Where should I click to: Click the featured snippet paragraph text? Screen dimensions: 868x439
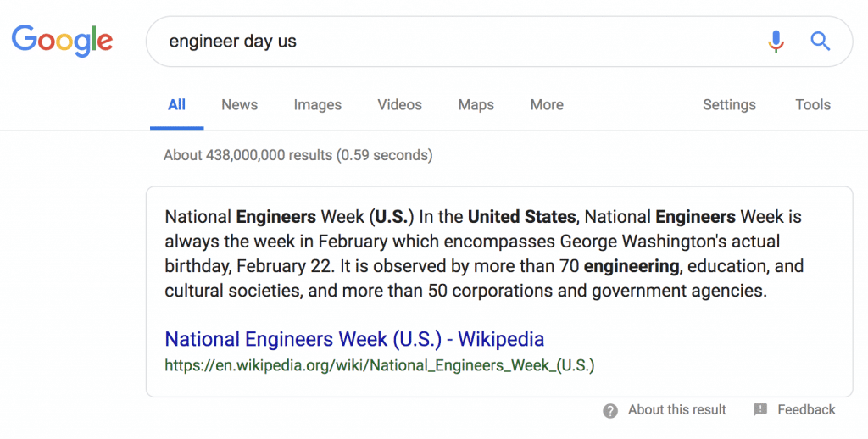[483, 254]
